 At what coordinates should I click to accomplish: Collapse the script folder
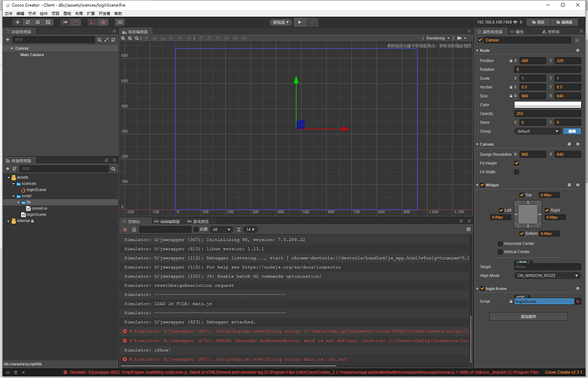point(14,196)
